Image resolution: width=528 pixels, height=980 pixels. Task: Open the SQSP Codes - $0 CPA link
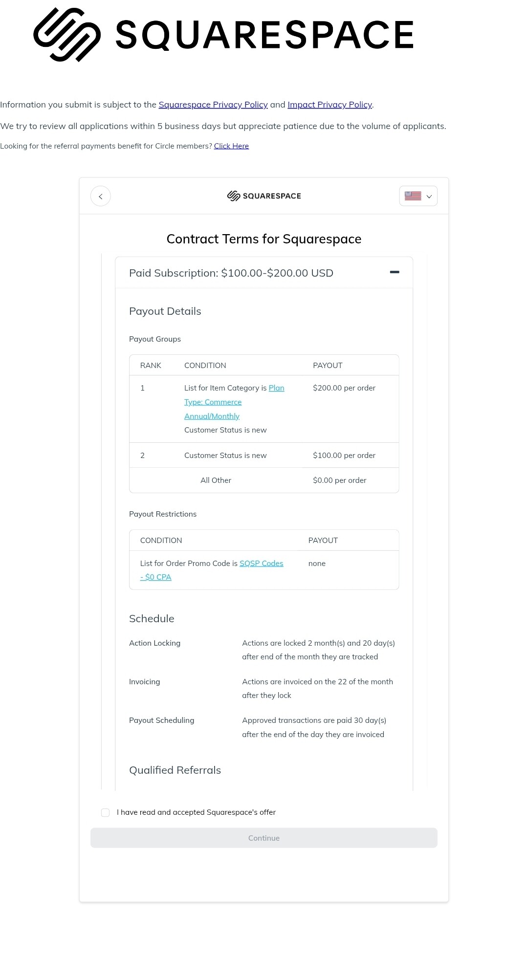261,564
